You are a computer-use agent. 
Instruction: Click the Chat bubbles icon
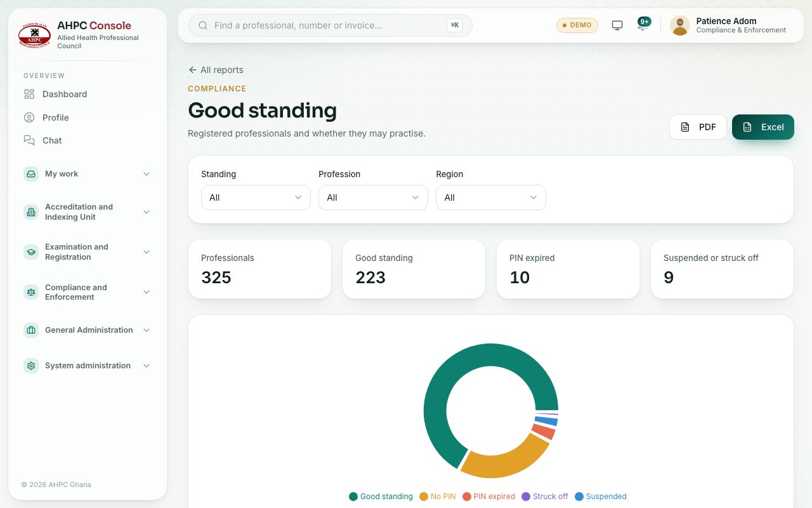click(x=29, y=140)
